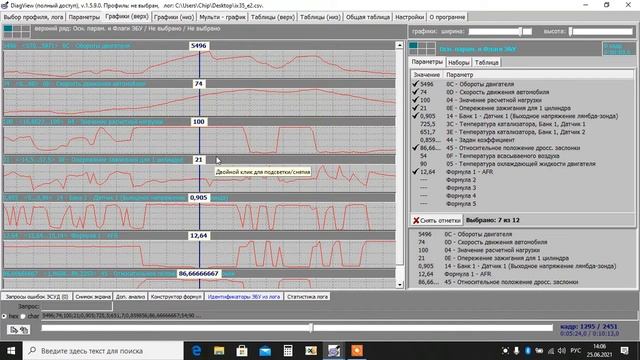Viewport: 640px width, 360px height.
Task: Click the 5496 RPM value label
Action: coord(198,46)
